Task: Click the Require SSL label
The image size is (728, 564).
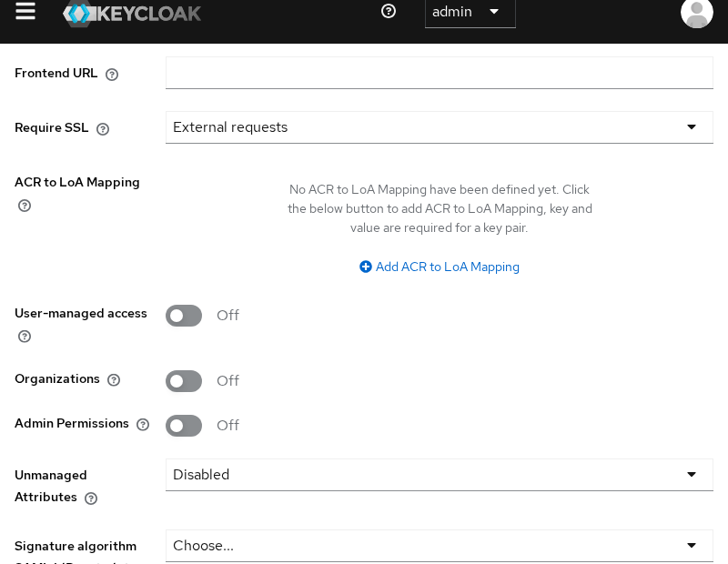Action: (51, 127)
